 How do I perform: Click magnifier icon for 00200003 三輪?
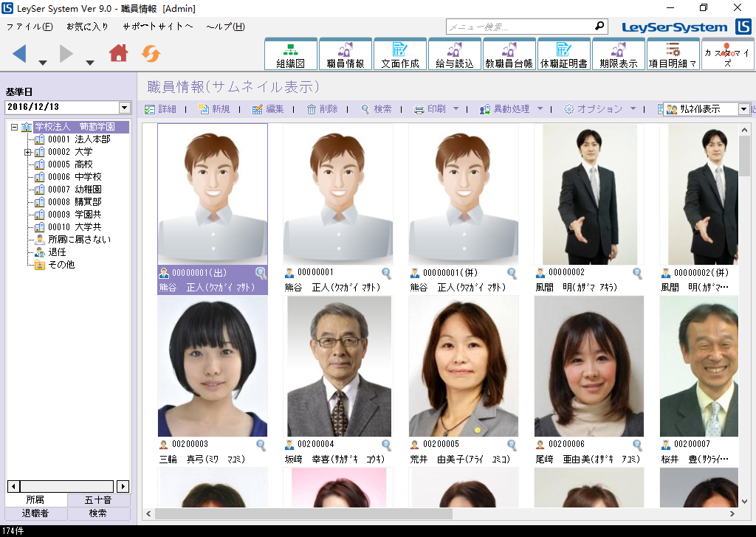pos(261,445)
